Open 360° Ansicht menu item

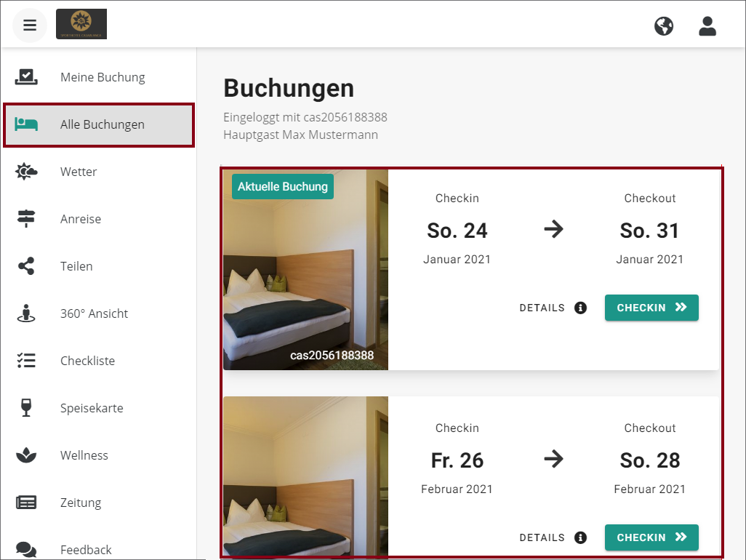pos(99,313)
